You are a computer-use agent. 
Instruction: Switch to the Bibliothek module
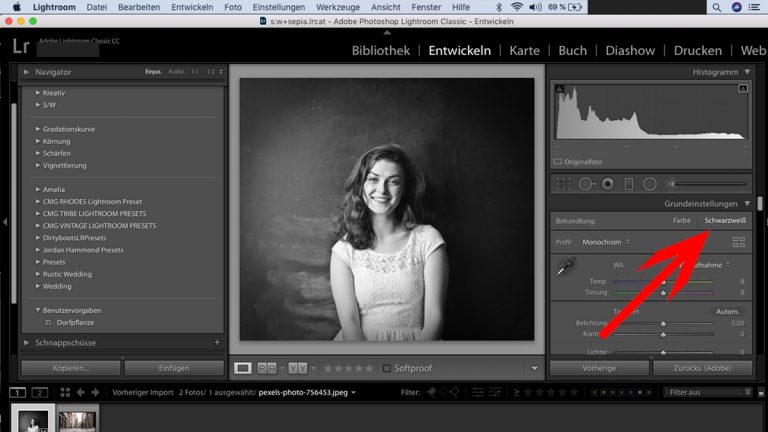tap(380, 50)
